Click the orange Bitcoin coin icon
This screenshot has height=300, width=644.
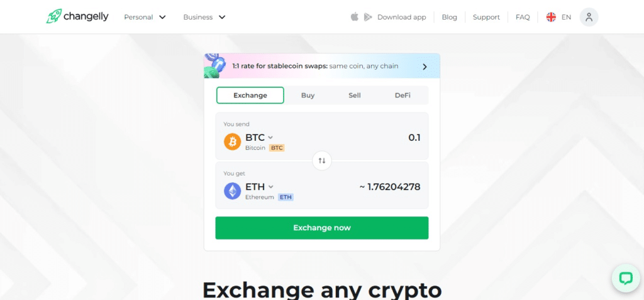233,142
